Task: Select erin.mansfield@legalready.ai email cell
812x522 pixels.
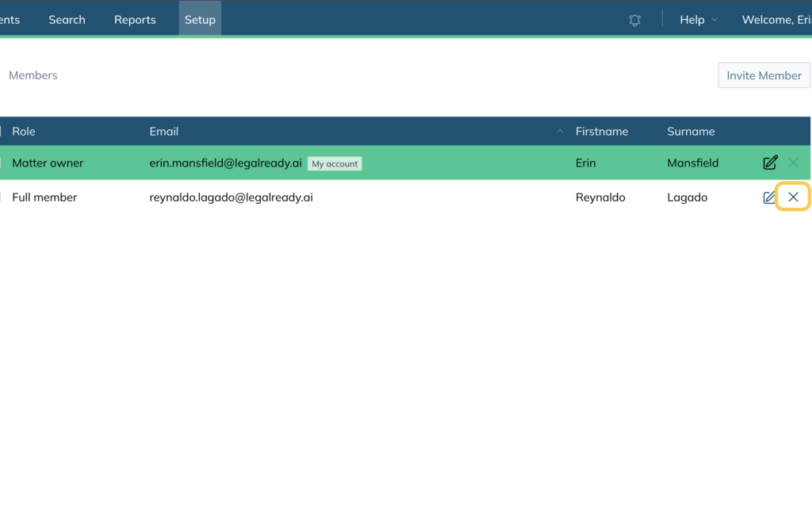Action: tap(225, 163)
